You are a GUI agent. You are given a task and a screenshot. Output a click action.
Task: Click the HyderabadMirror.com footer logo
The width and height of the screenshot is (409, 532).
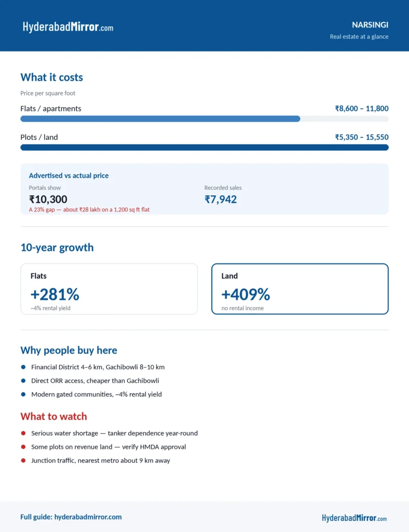pos(354,518)
